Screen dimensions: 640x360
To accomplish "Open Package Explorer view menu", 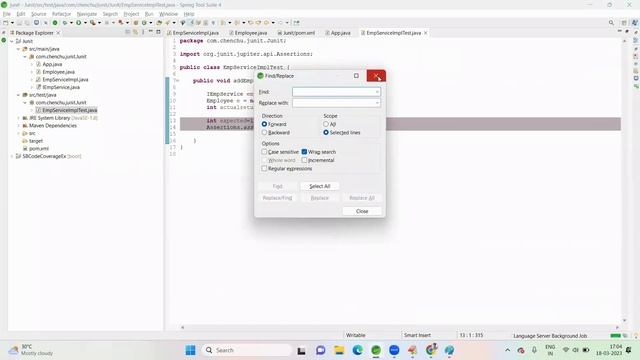I will pos(143,32).
